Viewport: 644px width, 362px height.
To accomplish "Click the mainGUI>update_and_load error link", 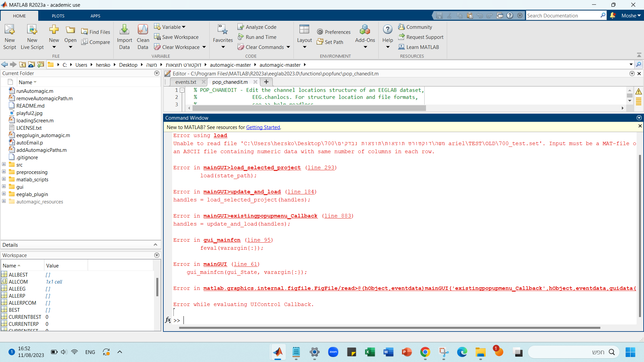I will pos(242,191).
